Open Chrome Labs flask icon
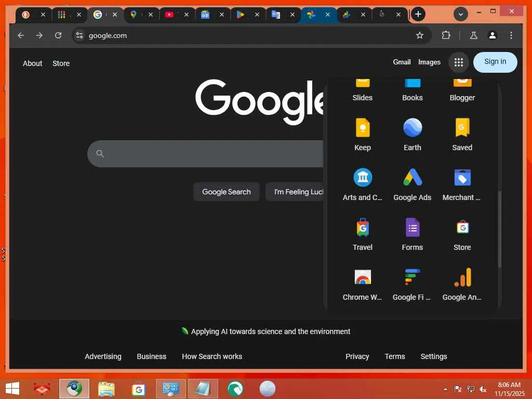Viewport: 532px width, 399px height. [474, 35]
